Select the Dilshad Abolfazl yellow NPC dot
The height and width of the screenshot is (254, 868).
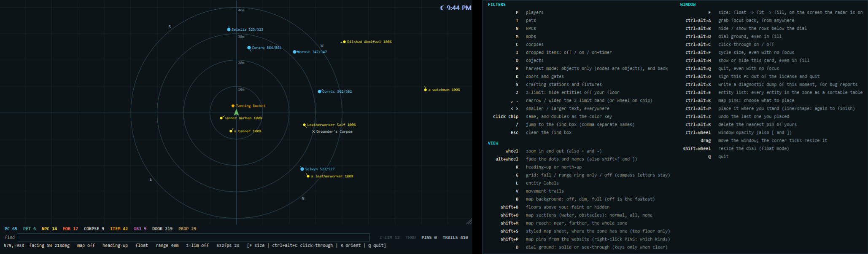[x=344, y=42]
